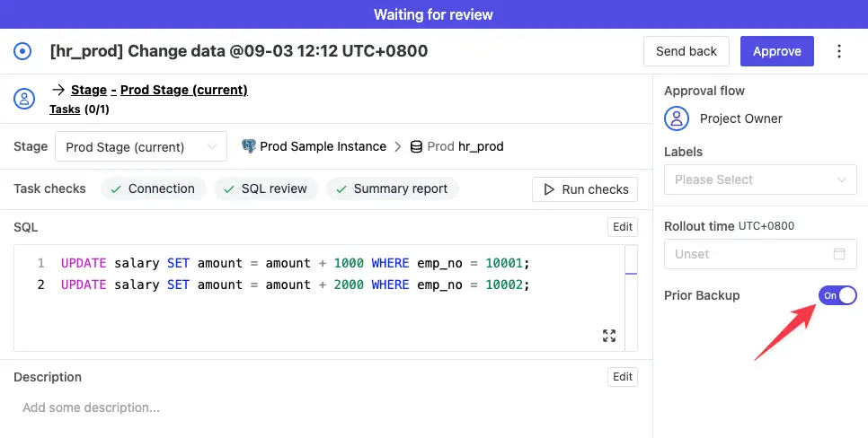Open the Connection check result
Screen dimensions: 868x438
(154, 188)
